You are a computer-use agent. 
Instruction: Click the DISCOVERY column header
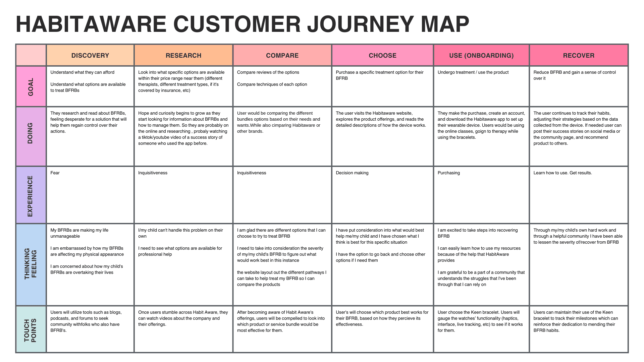(x=91, y=53)
